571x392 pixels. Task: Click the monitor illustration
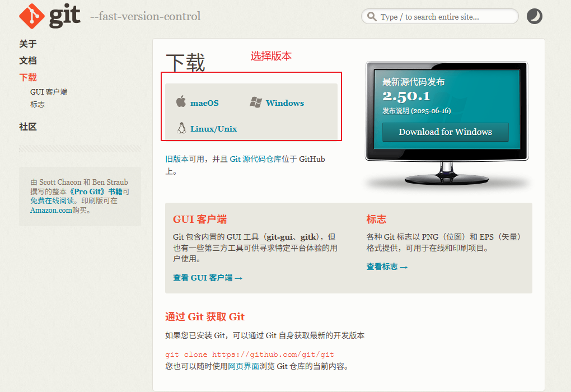coord(447,124)
